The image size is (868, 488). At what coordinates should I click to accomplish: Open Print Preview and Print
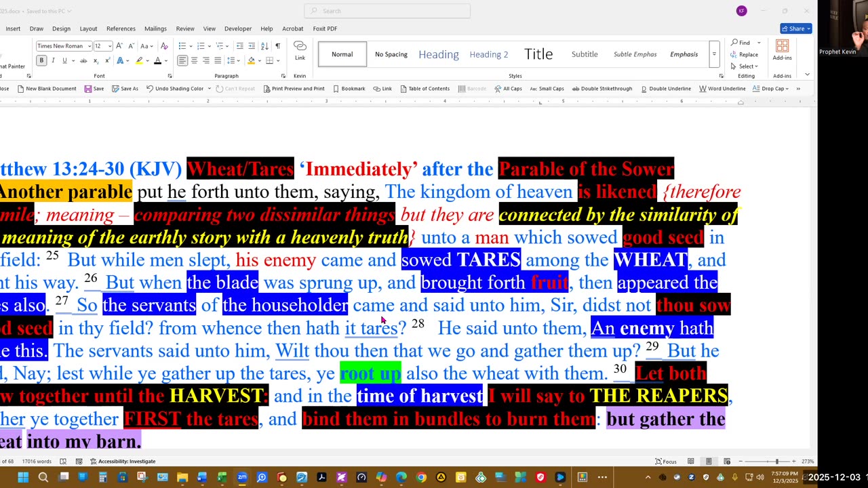click(294, 89)
